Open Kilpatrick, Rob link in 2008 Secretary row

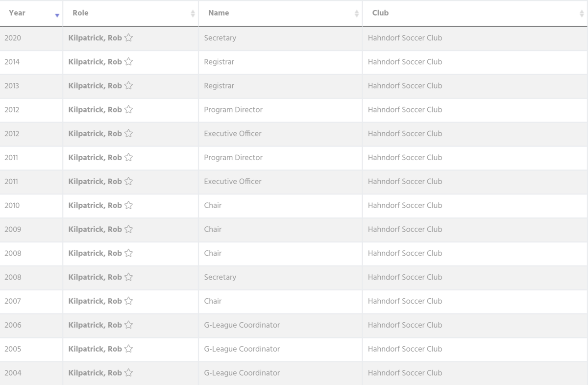pos(95,277)
